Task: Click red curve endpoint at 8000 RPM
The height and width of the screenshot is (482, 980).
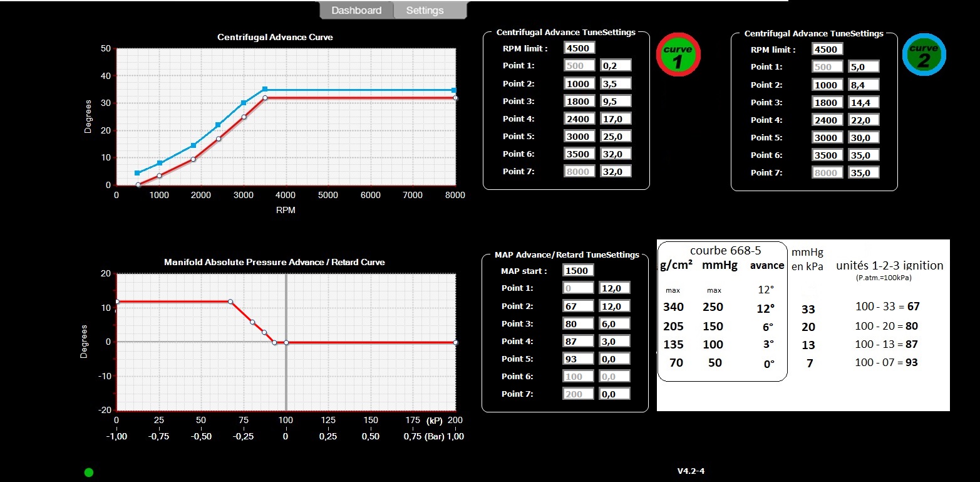Action: 455,98
